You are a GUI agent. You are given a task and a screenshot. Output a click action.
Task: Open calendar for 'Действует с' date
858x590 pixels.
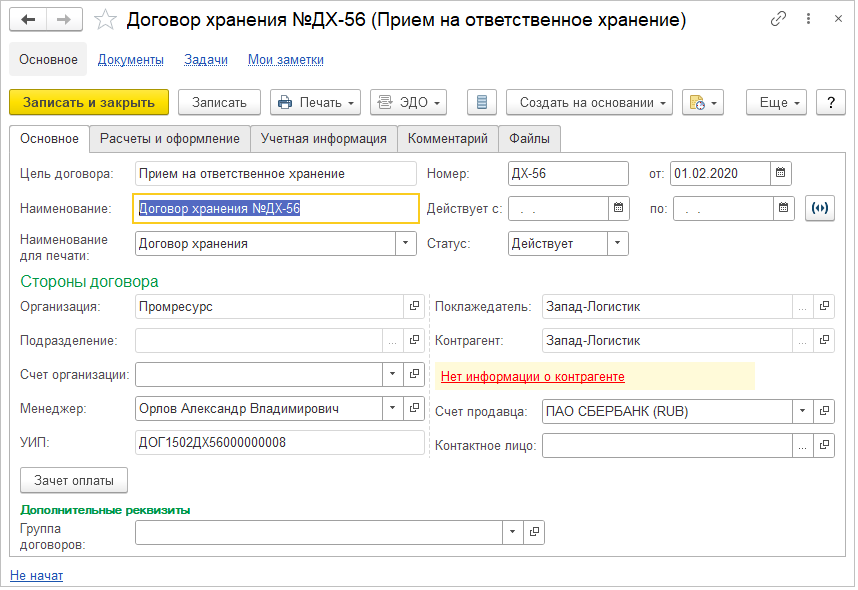tap(619, 208)
